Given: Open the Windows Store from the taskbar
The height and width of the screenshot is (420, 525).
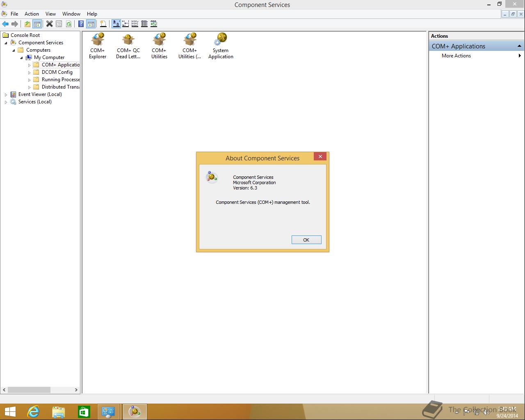Looking at the screenshot, I should 84,411.
